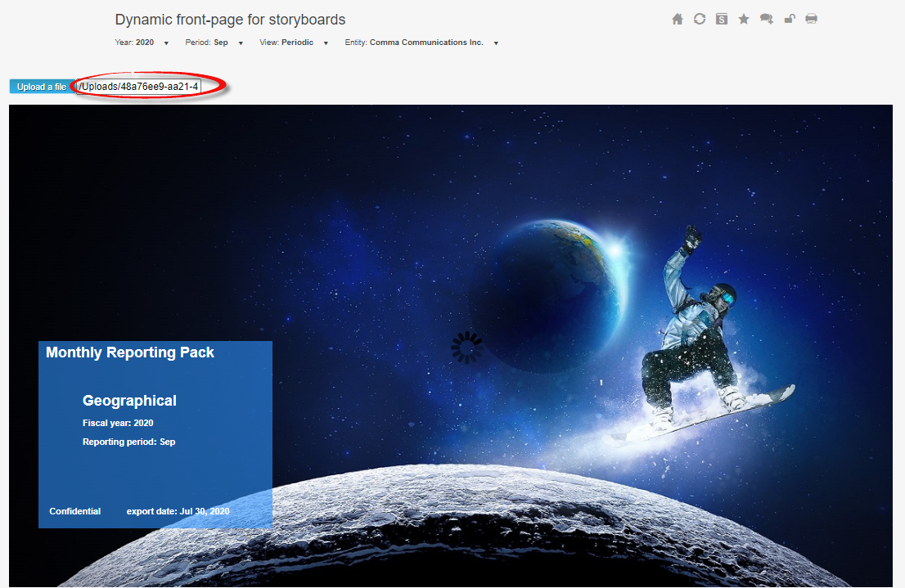
Task: Print the report with printer icon
Action: click(811, 19)
